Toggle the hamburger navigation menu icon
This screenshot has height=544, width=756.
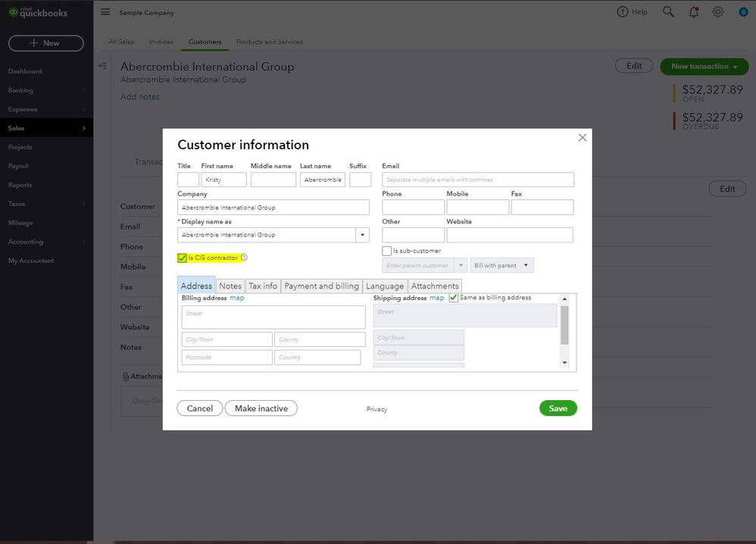tap(105, 12)
